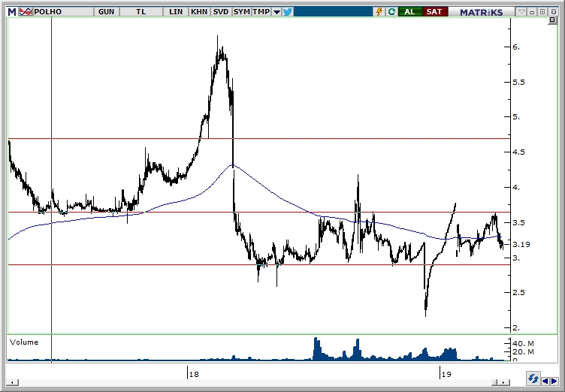
Task: Click the red SAT sell button
Action: tap(434, 12)
